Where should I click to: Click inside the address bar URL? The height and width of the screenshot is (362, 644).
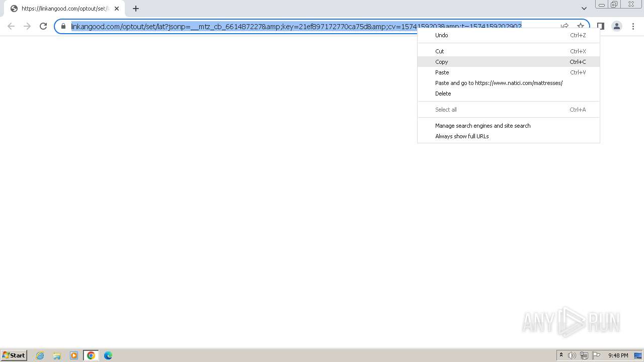point(296,26)
